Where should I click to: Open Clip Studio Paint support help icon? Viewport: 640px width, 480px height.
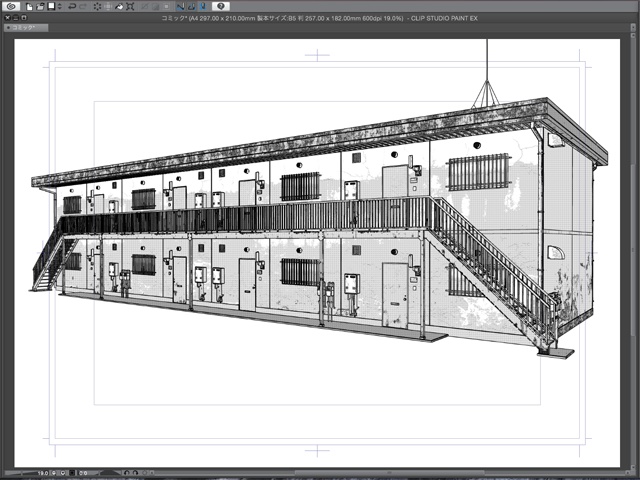pos(220,6)
